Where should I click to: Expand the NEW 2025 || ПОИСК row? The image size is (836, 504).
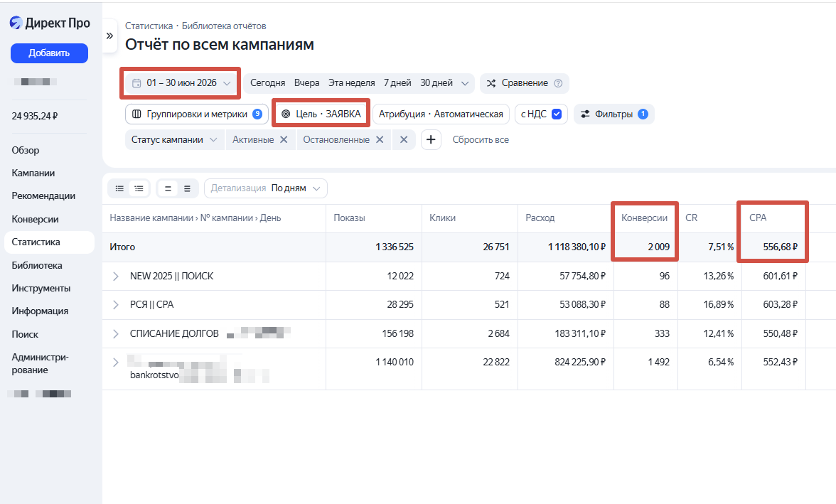coord(116,277)
